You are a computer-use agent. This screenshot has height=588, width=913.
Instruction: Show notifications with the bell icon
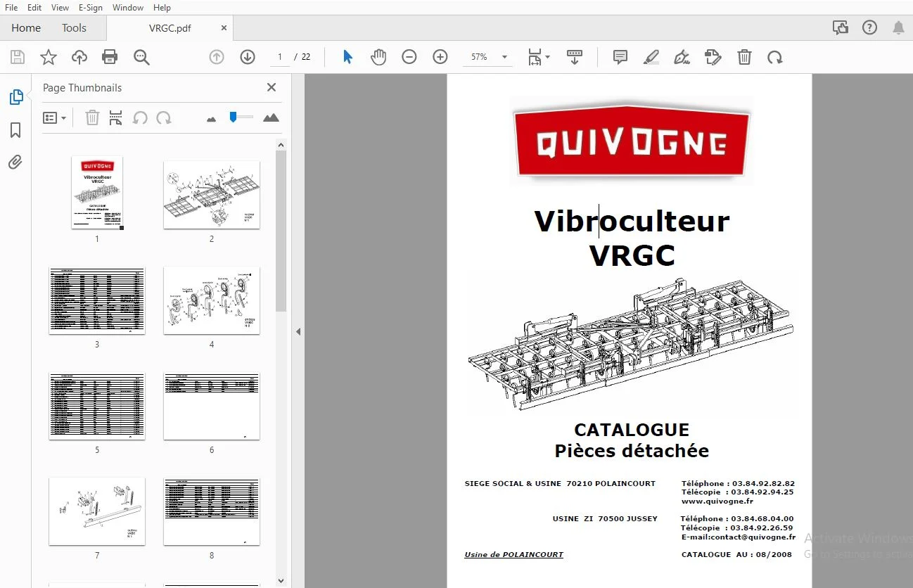point(898,27)
